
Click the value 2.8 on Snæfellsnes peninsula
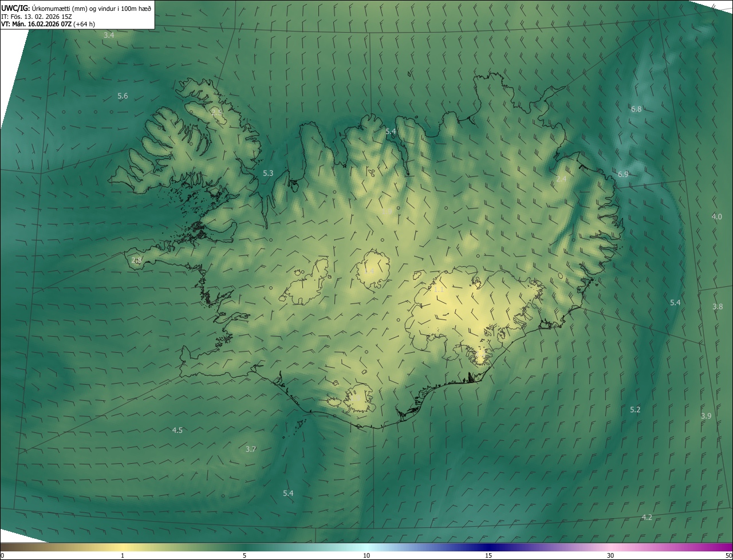click(x=136, y=261)
